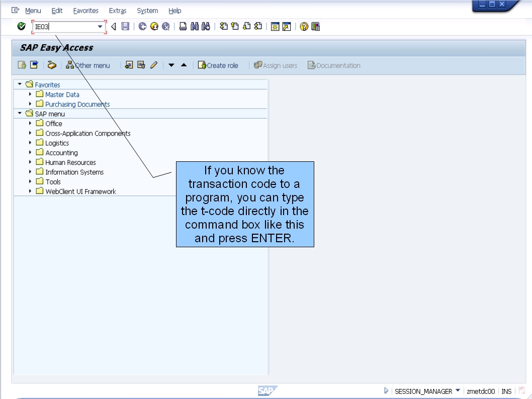This screenshot has width=532, height=399.
Task: Open the System menu
Action: click(147, 11)
